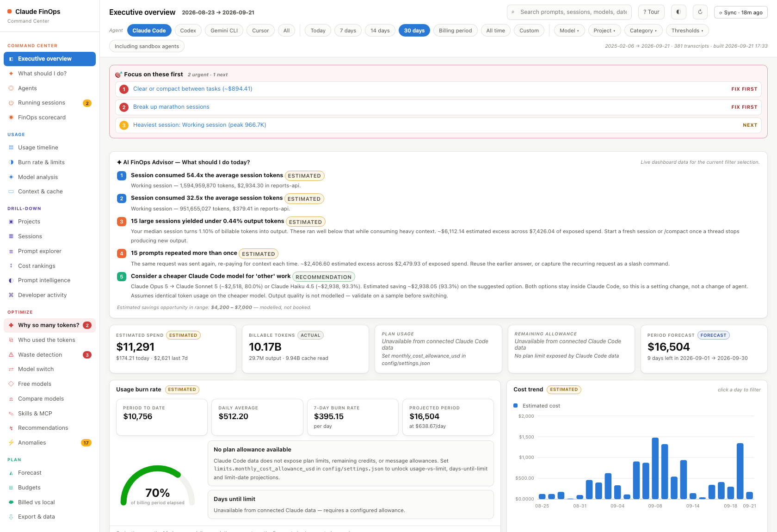Click the Free models diamond icon
777x532 pixels.
coord(11,384)
